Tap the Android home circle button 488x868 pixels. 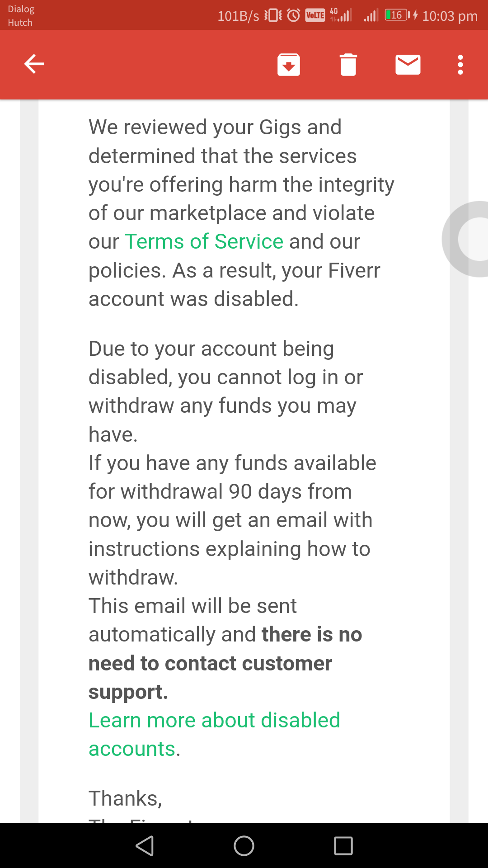[x=244, y=846]
